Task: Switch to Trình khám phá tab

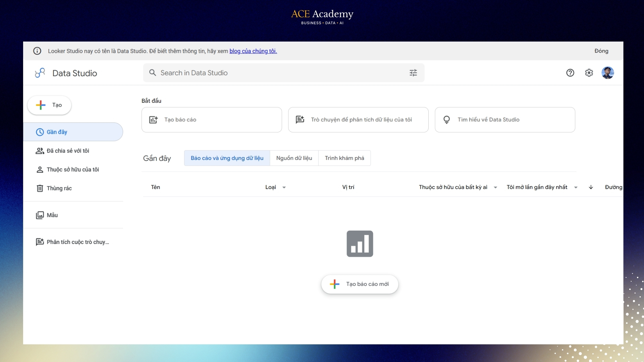Action: pyautogui.click(x=344, y=158)
